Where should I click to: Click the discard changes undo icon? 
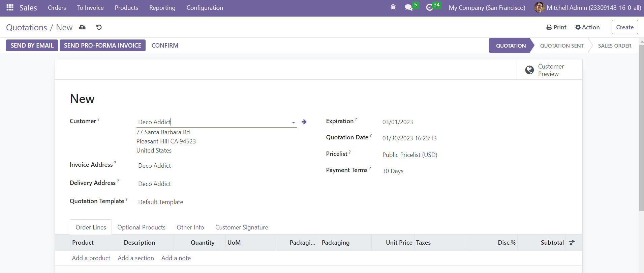(99, 27)
